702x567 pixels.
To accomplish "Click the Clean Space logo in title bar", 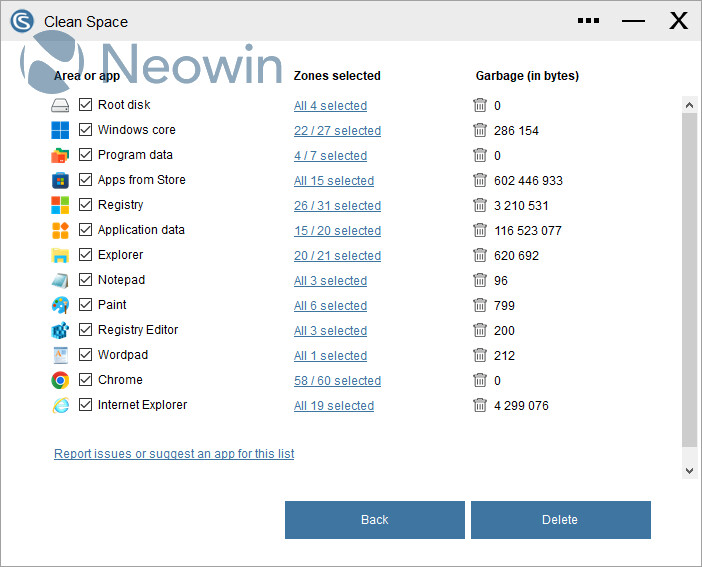I will [21, 21].
